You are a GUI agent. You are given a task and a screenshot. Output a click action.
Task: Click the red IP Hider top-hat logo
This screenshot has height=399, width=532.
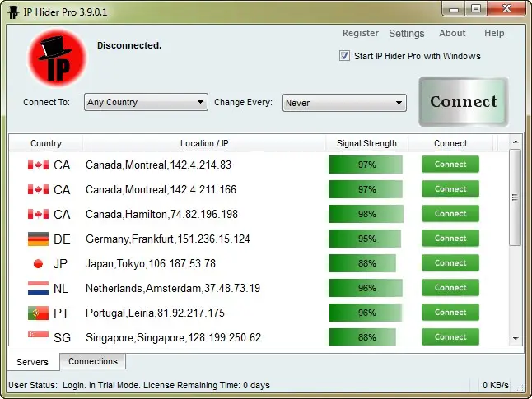(x=57, y=58)
